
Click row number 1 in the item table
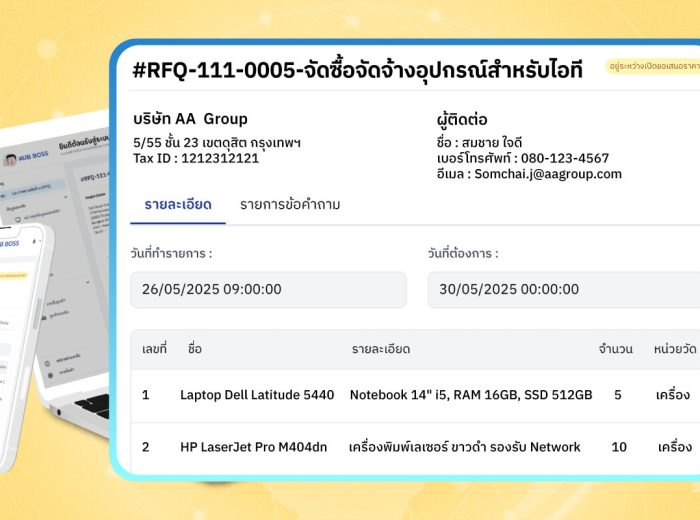pyautogui.click(x=146, y=395)
